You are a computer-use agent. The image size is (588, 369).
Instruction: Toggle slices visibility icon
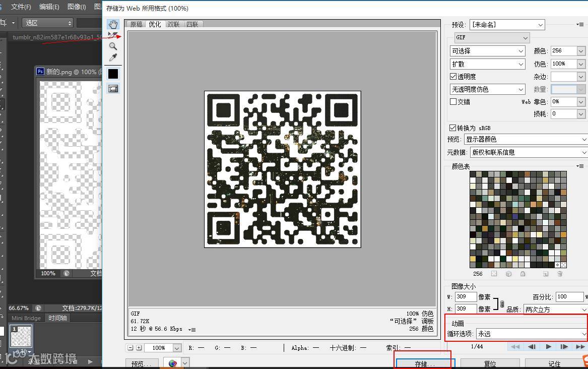(x=113, y=89)
